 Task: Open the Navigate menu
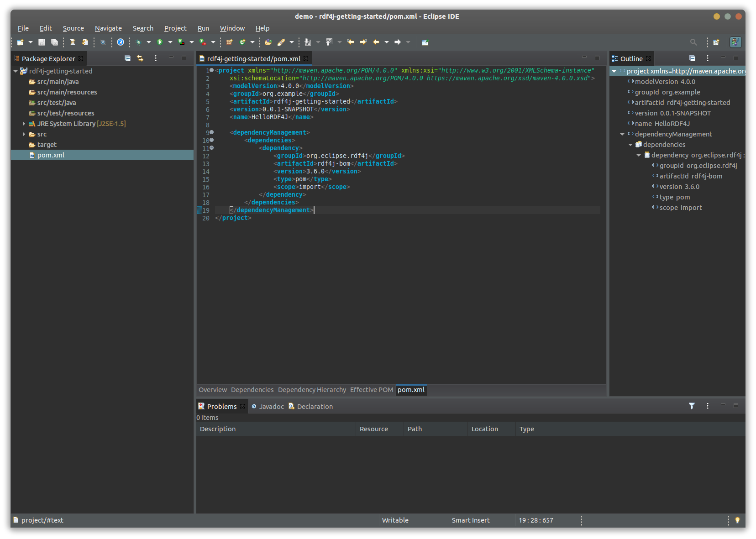pos(108,28)
